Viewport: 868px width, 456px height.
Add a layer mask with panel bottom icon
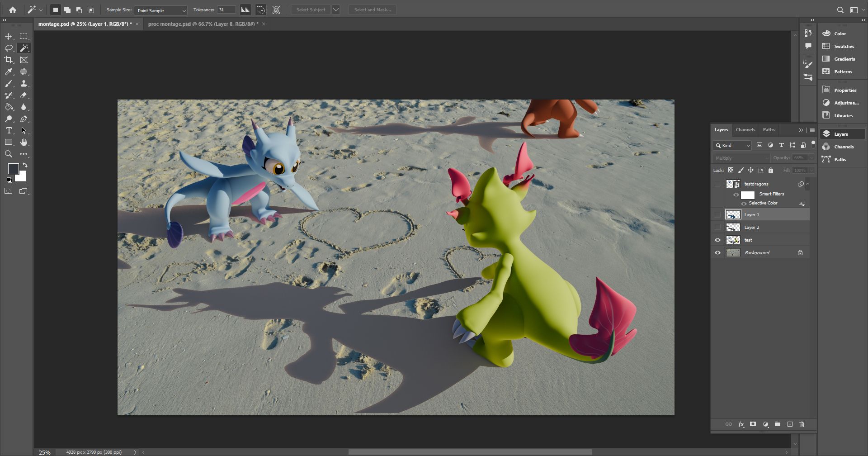[x=753, y=424]
